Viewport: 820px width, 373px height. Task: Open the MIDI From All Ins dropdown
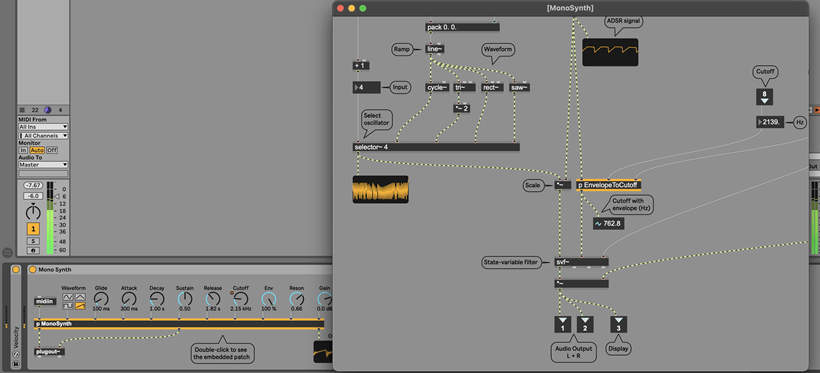(43, 127)
